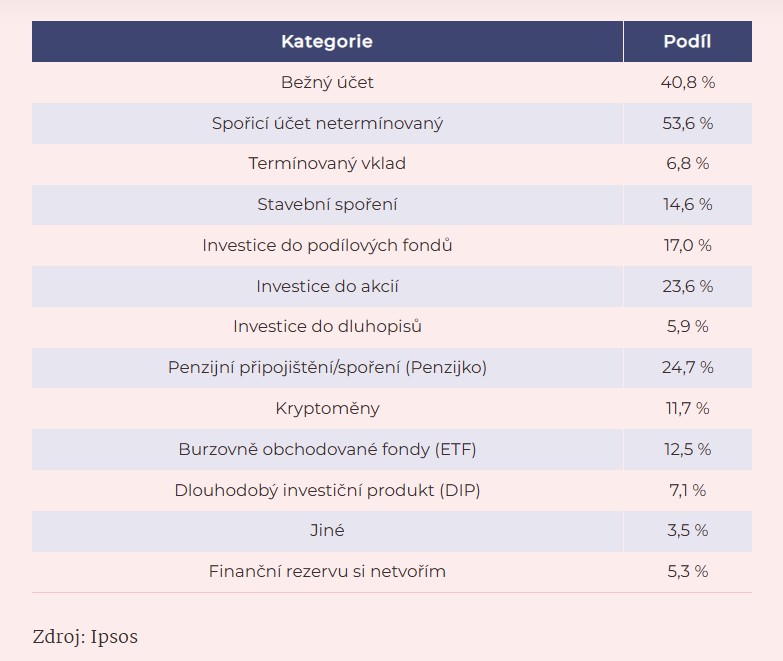Click Burzovně obchodované fondy (ETF) row
This screenshot has height=661, width=783.
(327, 450)
